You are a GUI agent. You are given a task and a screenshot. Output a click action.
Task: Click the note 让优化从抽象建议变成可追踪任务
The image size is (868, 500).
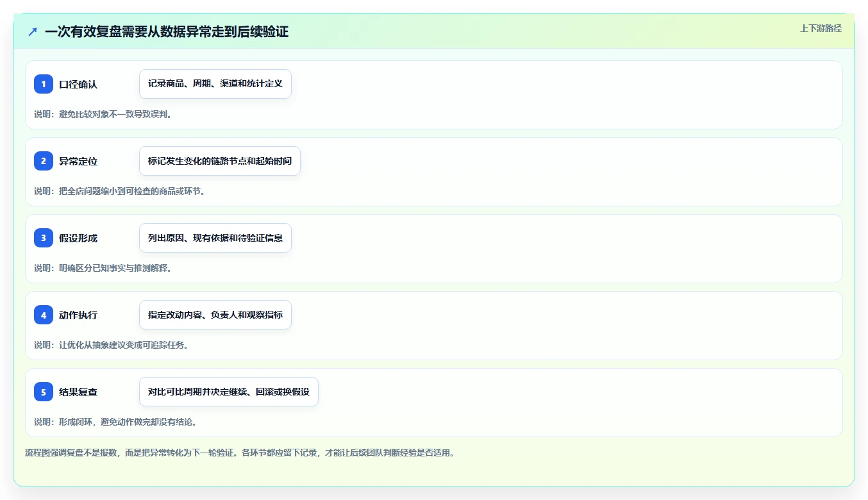pyautogui.click(x=112, y=345)
